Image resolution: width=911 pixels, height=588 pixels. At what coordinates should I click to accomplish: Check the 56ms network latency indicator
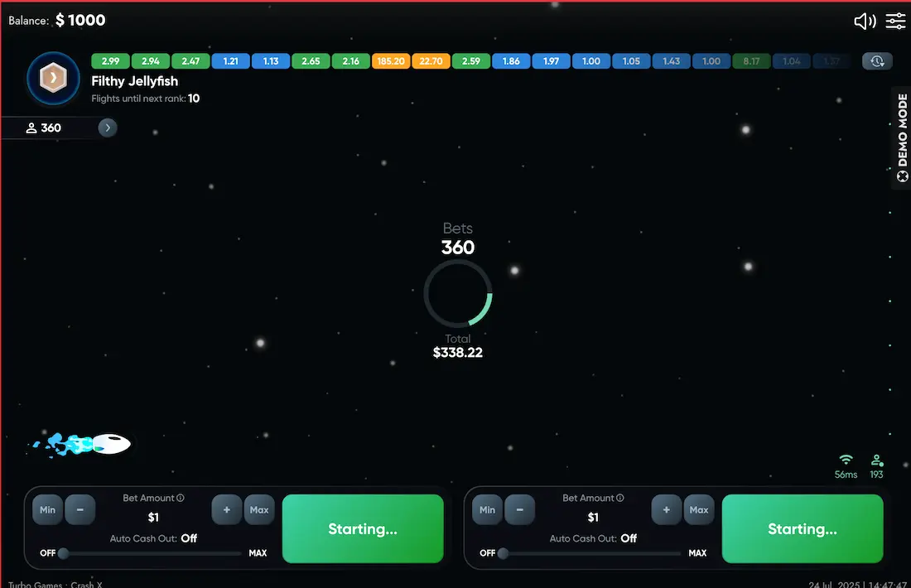[x=846, y=467]
